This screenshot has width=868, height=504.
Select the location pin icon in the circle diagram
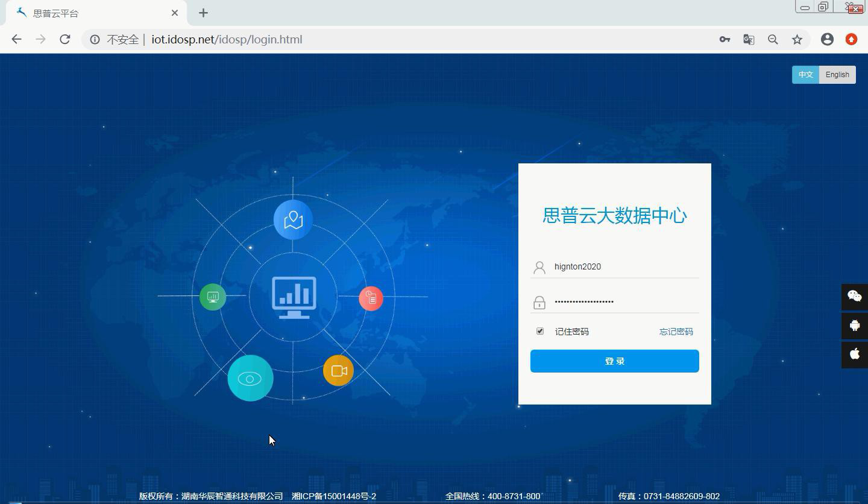pos(292,220)
